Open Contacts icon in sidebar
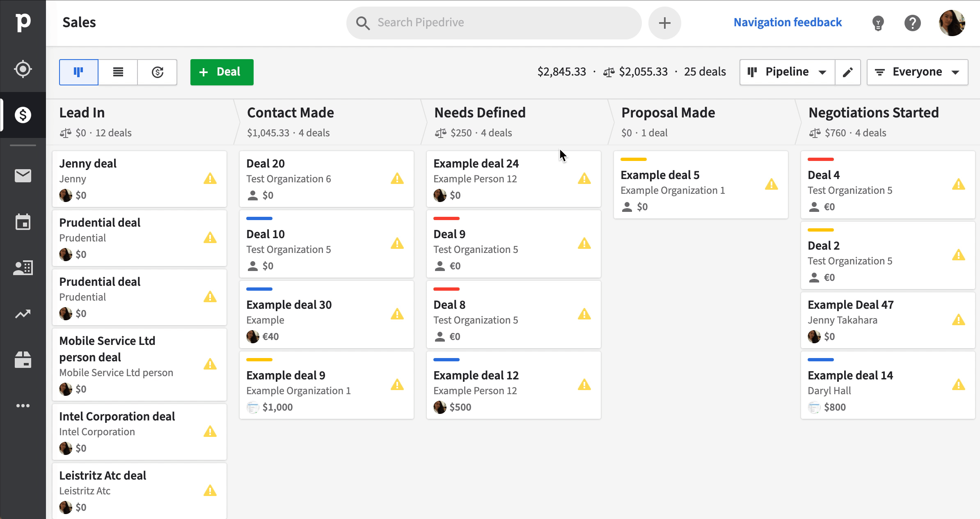 pos(23,268)
